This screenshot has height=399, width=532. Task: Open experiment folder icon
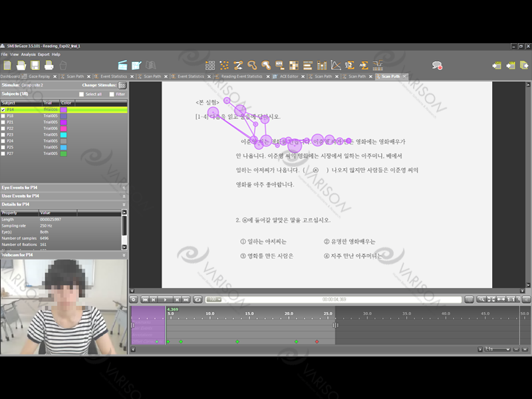click(21, 65)
